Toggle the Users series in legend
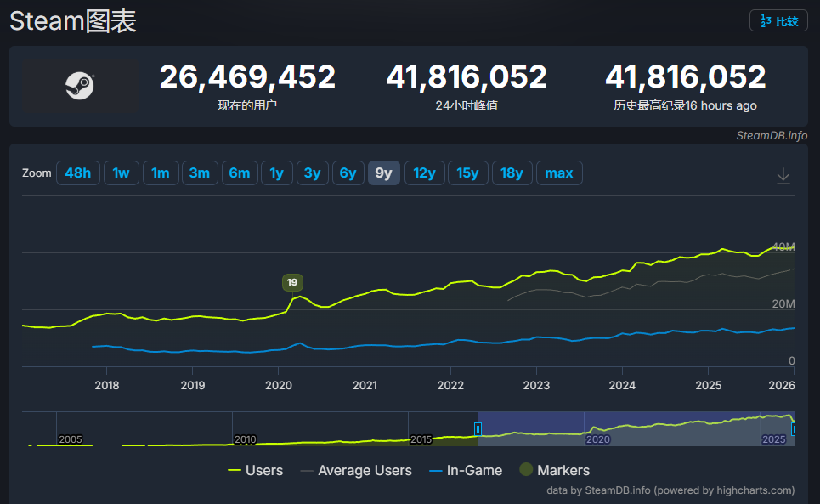820x504 pixels. [255, 470]
